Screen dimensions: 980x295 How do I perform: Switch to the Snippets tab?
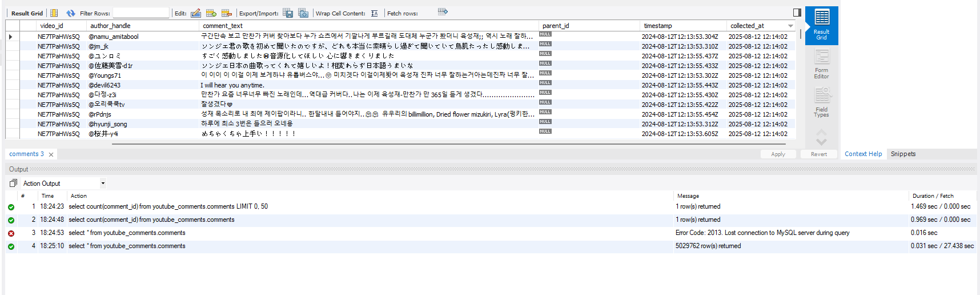(903, 154)
